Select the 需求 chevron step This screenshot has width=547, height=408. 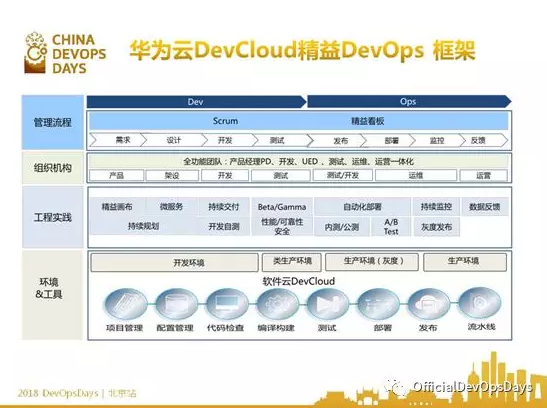118,140
